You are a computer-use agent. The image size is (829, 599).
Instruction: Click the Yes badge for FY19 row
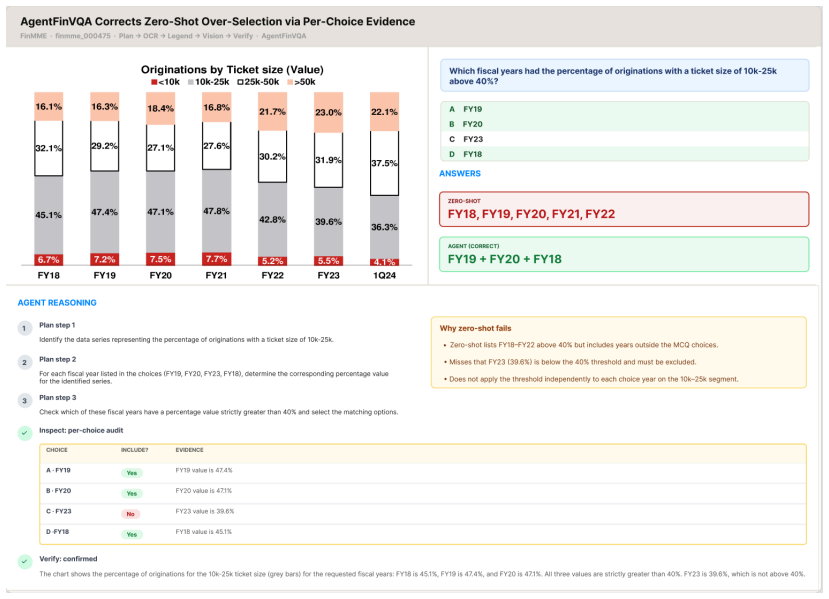pyautogui.click(x=132, y=473)
